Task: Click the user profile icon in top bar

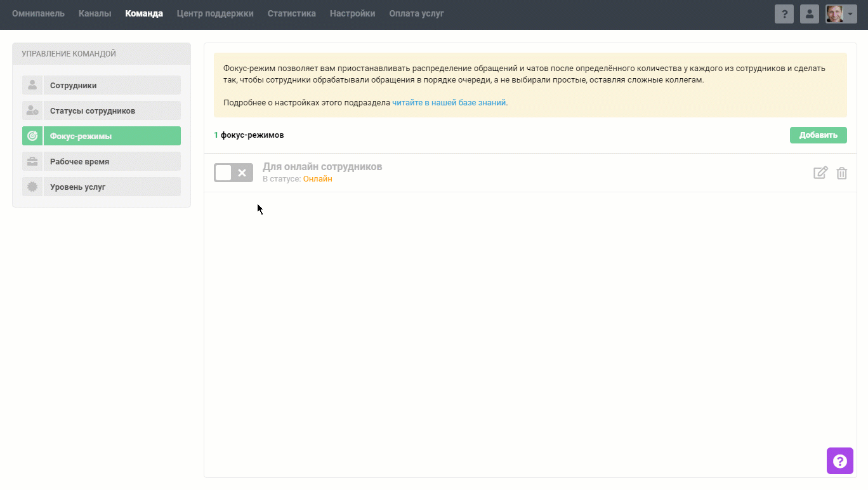Action: tap(810, 14)
